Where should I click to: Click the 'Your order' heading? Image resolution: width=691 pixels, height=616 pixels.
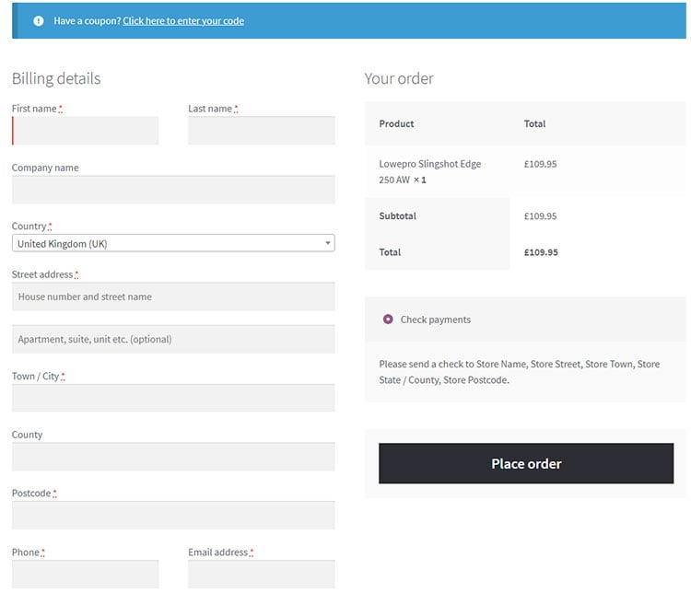pos(399,78)
